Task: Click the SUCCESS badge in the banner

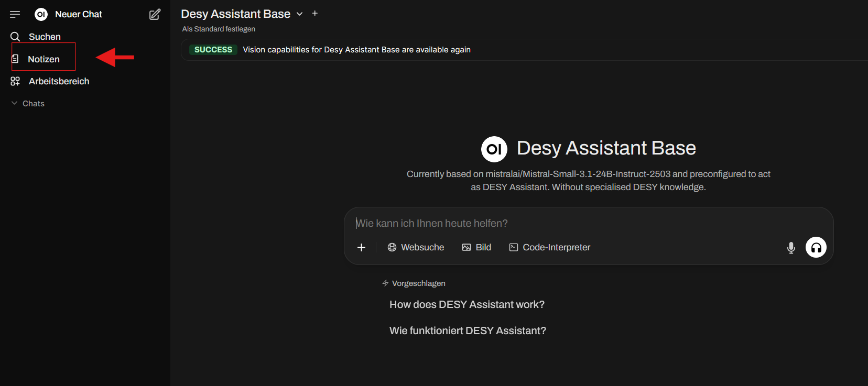Action: pyautogui.click(x=213, y=50)
